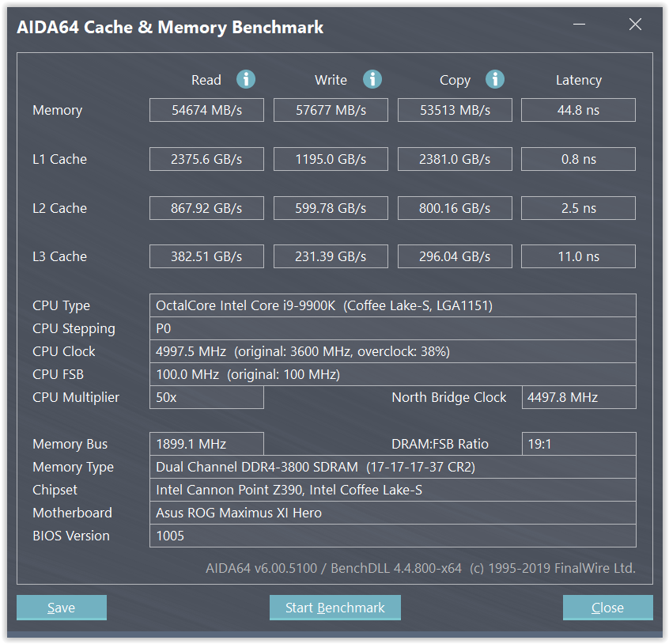Click the CPU Stepping label
This screenshot has height=644, width=669.
click(74, 329)
